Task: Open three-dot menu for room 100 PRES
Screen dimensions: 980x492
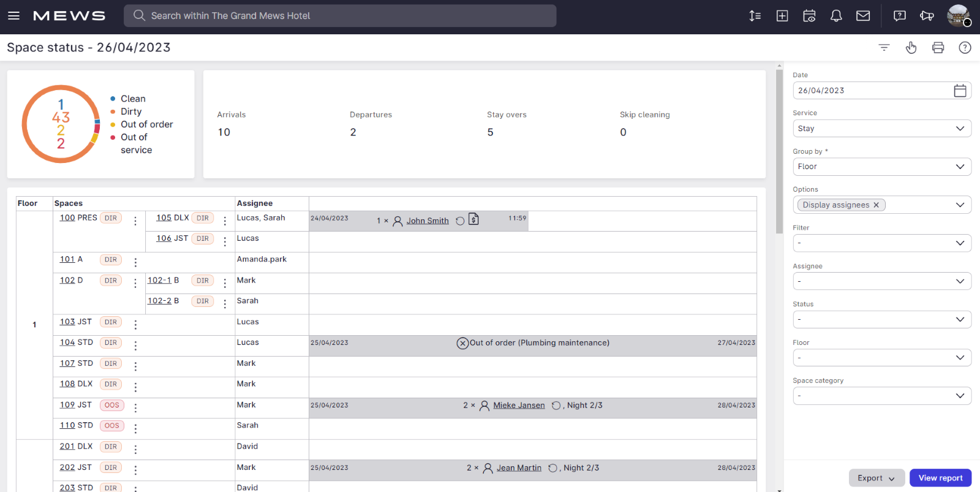Action: pyautogui.click(x=135, y=221)
